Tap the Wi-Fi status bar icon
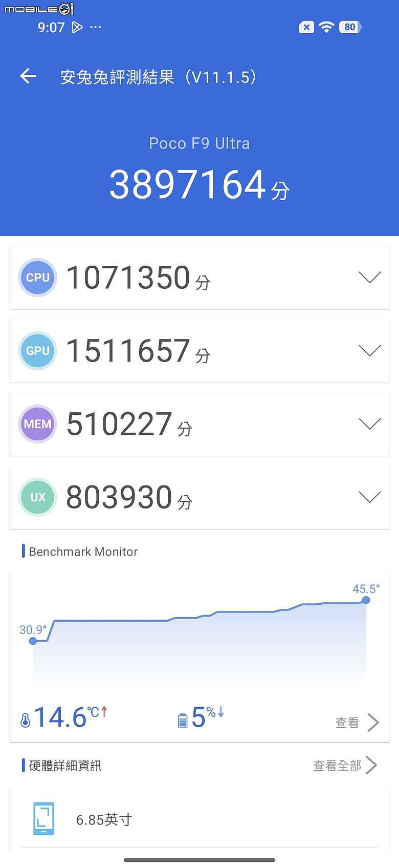399x868 pixels. [x=326, y=27]
